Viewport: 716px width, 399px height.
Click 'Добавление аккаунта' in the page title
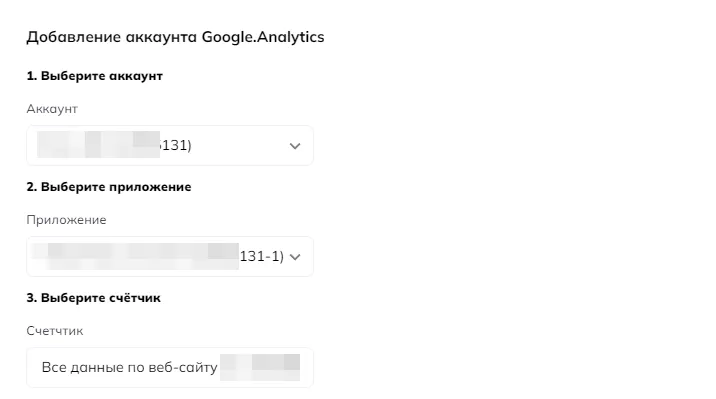(x=112, y=37)
